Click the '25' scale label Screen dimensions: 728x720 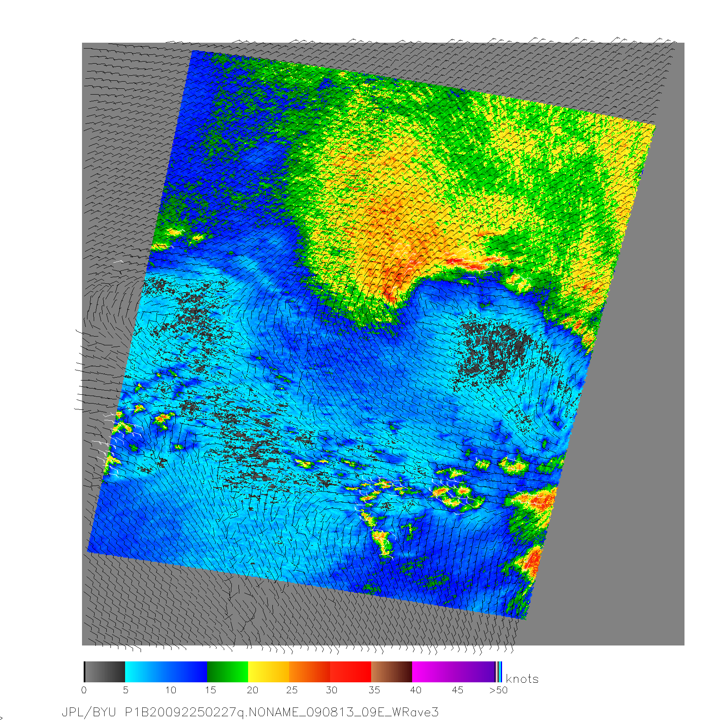coord(292,690)
